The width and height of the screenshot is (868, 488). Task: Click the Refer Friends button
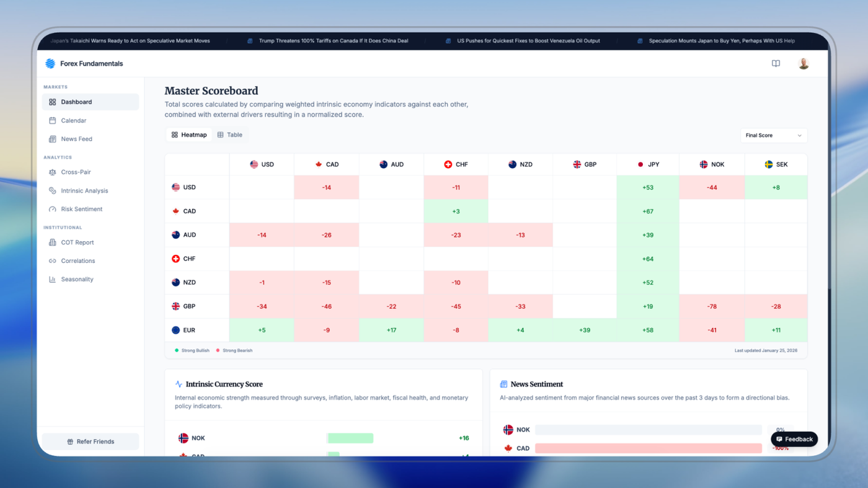pyautogui.click(x=91, y=441)
